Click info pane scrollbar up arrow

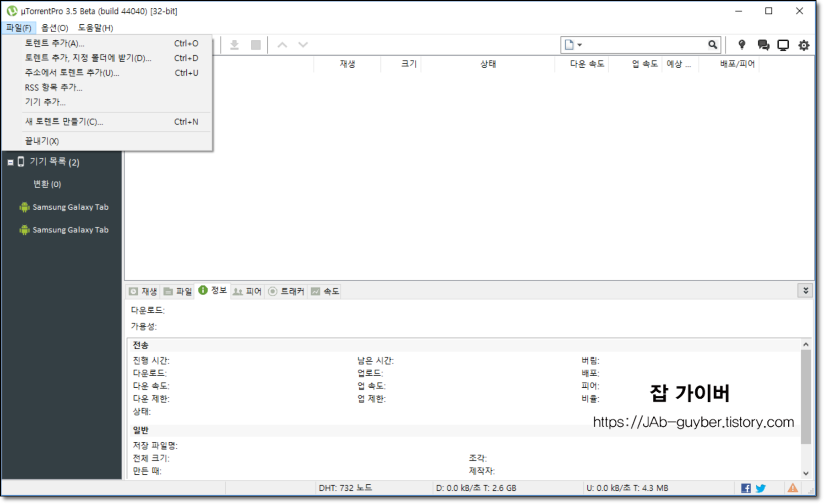[x=806, y=344]
